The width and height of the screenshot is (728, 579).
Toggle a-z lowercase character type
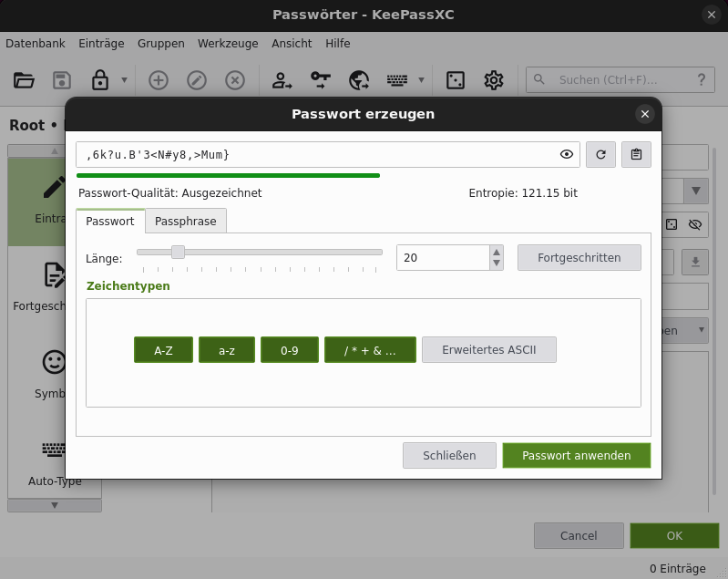coord(227,350)
